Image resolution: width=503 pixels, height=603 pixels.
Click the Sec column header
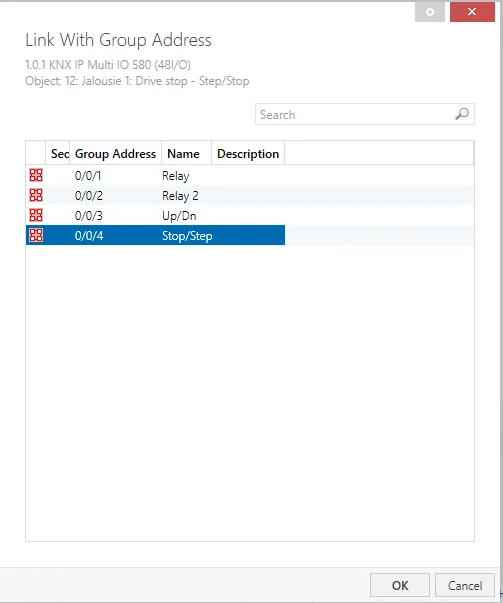pos(58,153)
